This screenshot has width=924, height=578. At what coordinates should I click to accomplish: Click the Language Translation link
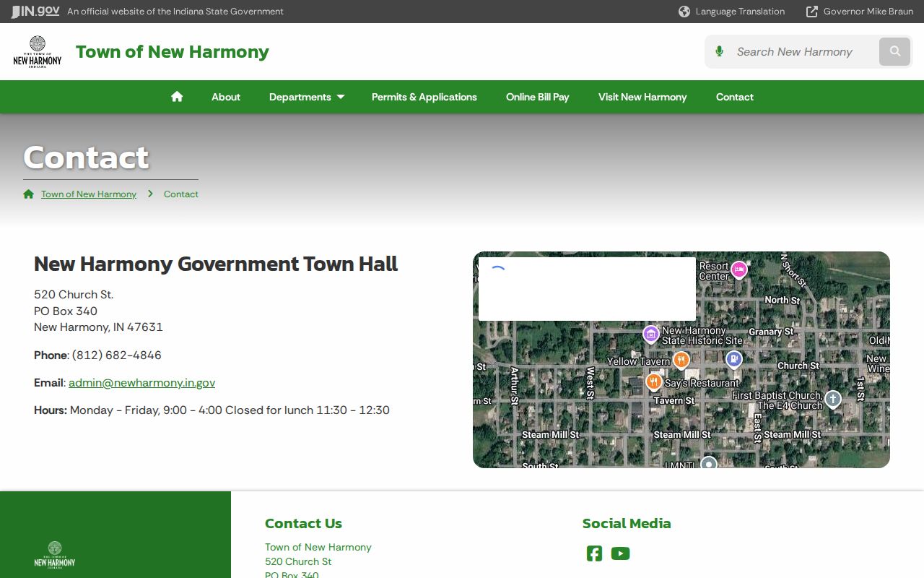tap(740, 12)
